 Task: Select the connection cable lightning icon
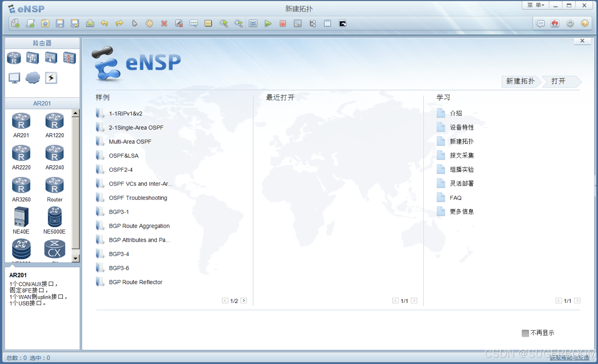(51, 78)
